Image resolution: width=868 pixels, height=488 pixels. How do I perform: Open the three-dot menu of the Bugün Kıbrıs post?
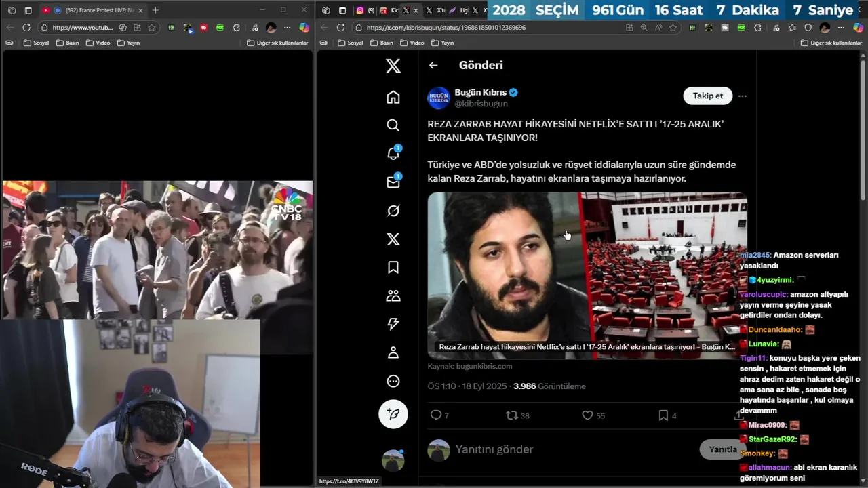point(743,96)
